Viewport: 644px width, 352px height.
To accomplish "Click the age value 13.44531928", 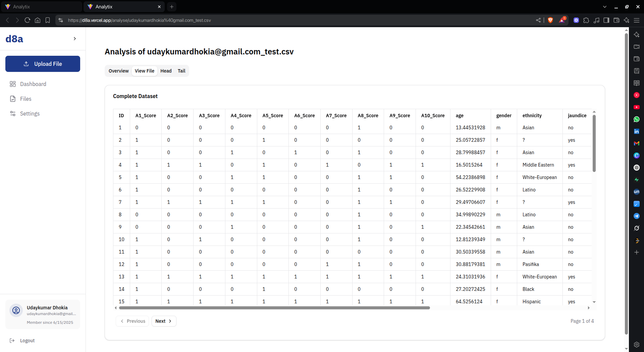I will click(x=470, y=128).
